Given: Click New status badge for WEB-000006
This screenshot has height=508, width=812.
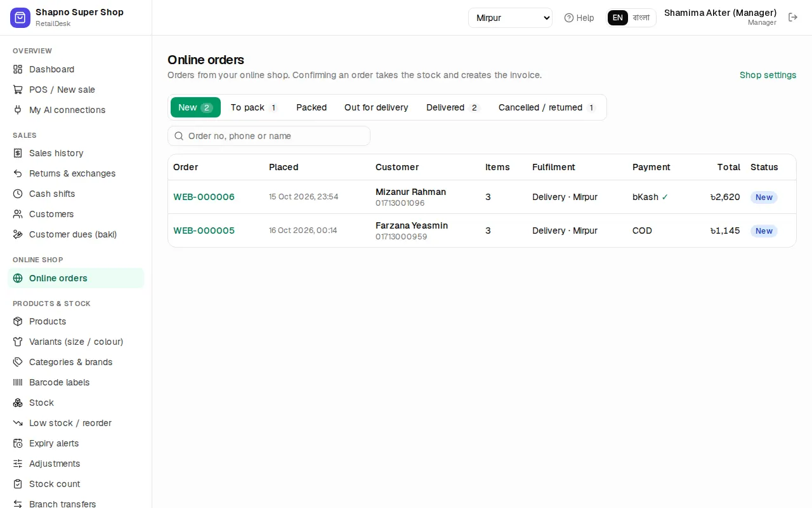Looking at the screenshot, I should [764, 197].
